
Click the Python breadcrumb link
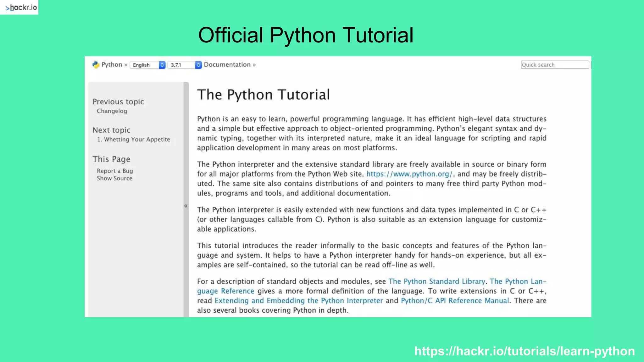click(112, 65)
